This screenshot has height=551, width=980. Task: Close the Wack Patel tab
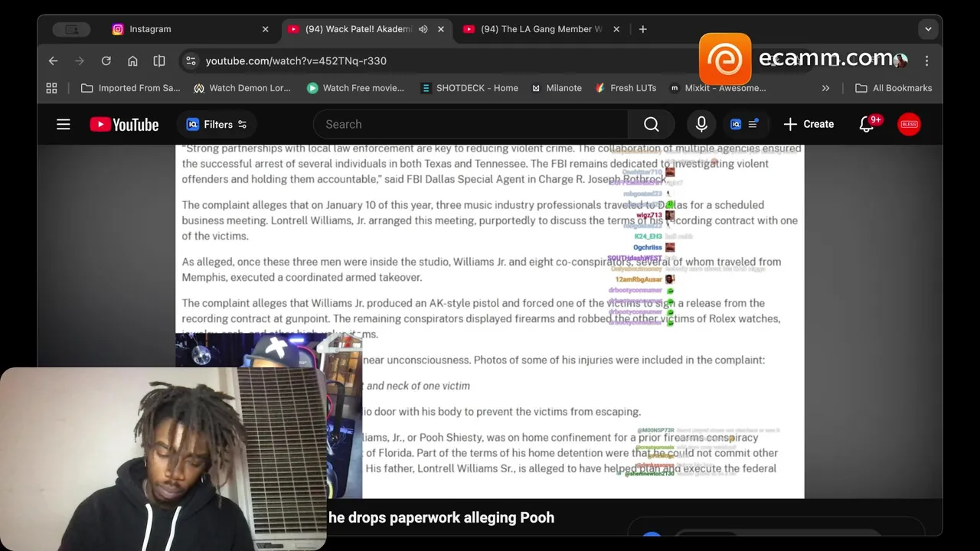click(441, 29)
